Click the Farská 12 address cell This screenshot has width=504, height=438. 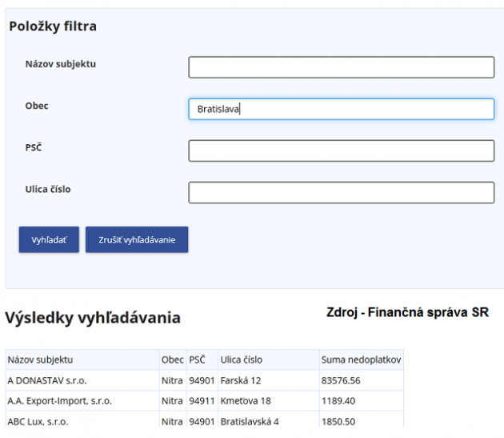(x=268, y=380)
